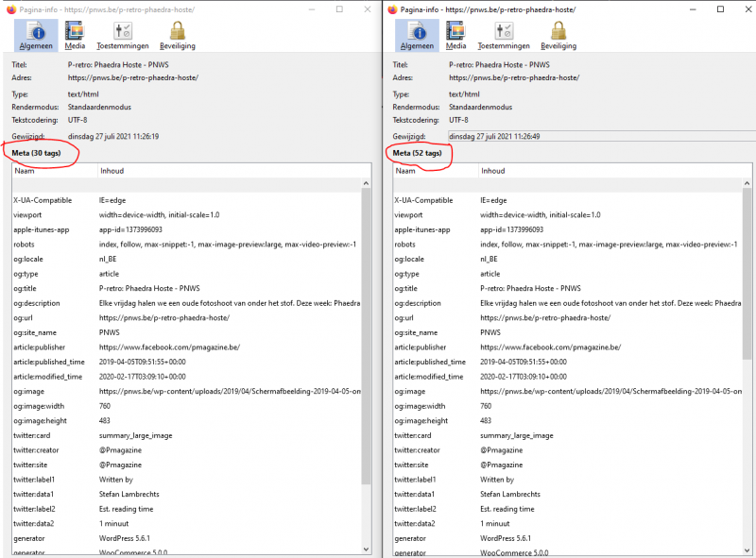Viewport: 756px width, 558px height.
Task: Click the Gewijzigd field showing 11:26:49
Action: [x=567, y=136]
